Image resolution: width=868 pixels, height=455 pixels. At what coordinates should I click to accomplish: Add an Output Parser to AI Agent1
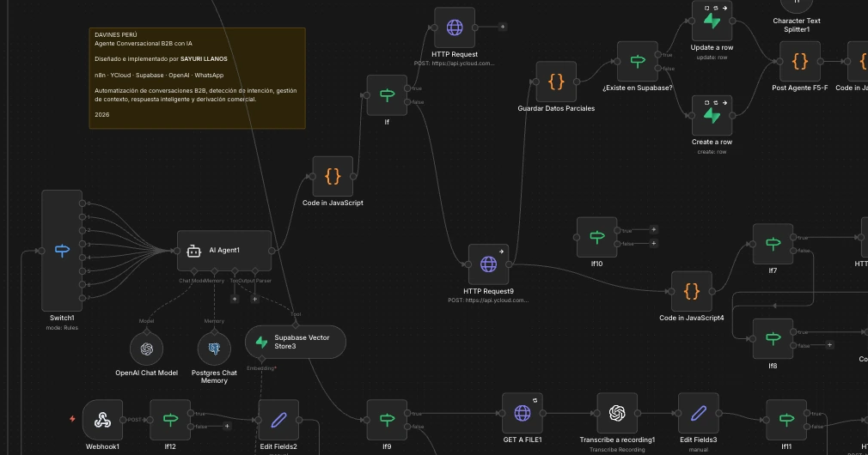tap(254, 299)
